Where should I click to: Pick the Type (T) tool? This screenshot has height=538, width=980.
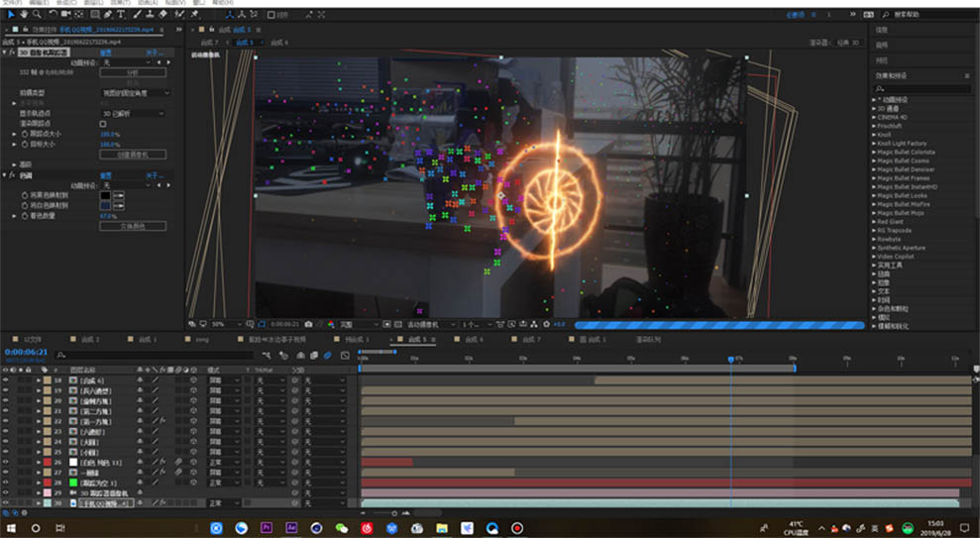point(121,15)
